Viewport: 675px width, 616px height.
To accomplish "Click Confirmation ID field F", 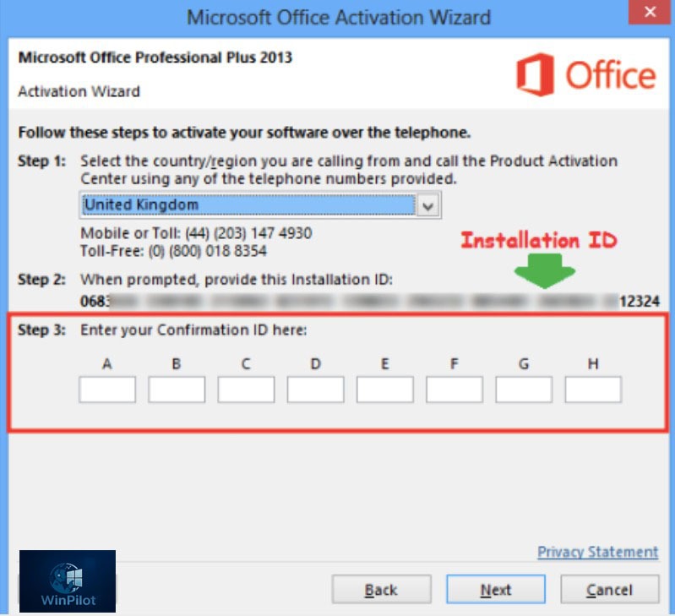I will click(x=455, y=390).
